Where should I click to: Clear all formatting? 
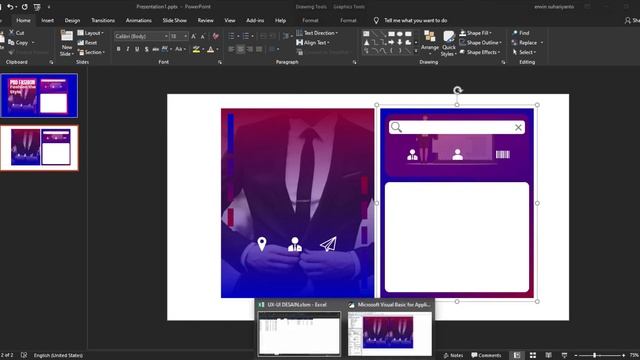tap(216, 36)
